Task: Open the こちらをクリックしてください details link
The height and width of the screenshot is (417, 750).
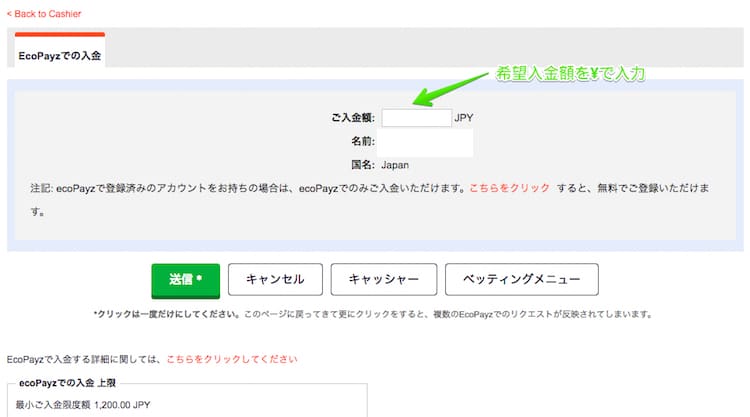Action: 232,359
